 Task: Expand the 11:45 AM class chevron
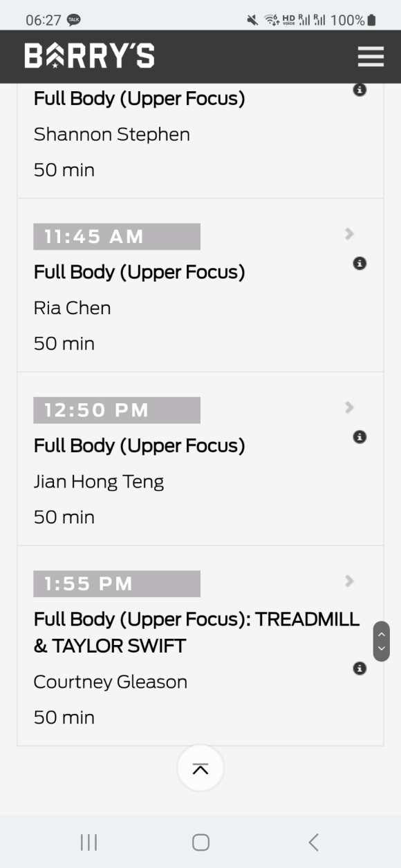click(x=349, y=234)
